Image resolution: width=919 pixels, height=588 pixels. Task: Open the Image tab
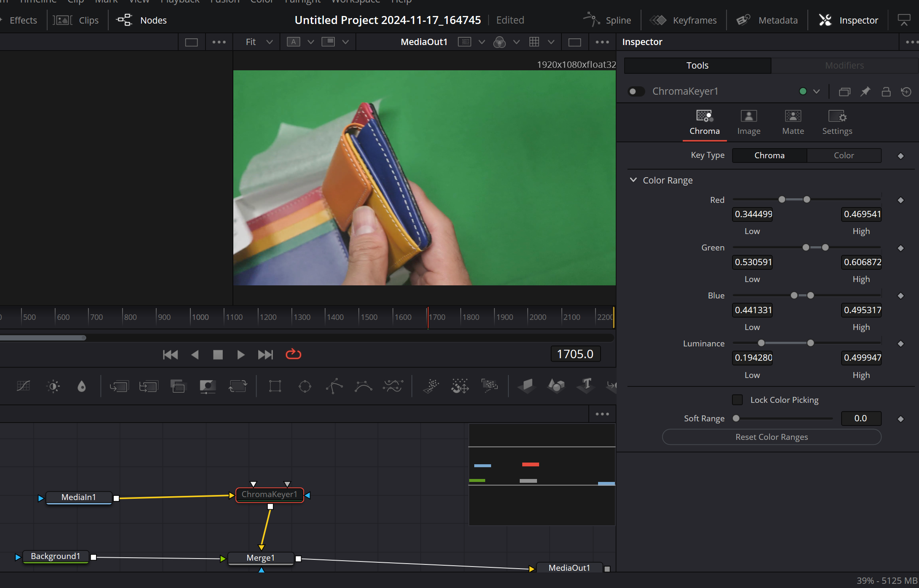pyautogui.click(x=748, y=122)
